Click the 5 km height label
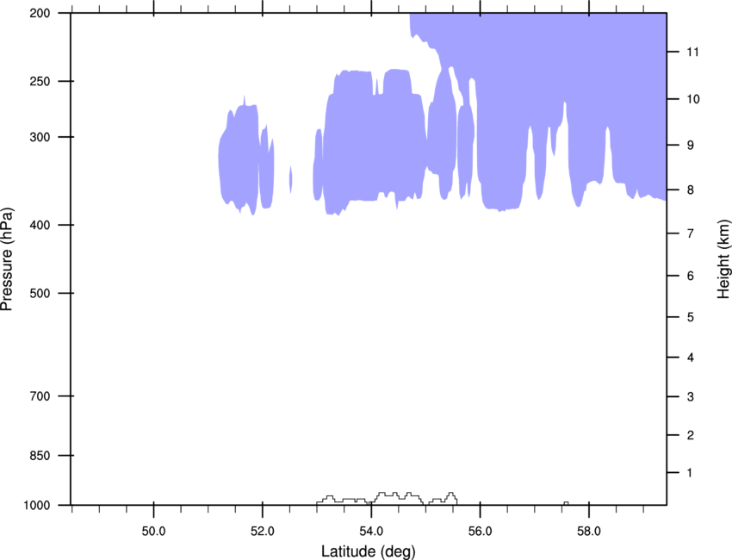Viewport: 732px width, 560px height. [x=691, y=317]
